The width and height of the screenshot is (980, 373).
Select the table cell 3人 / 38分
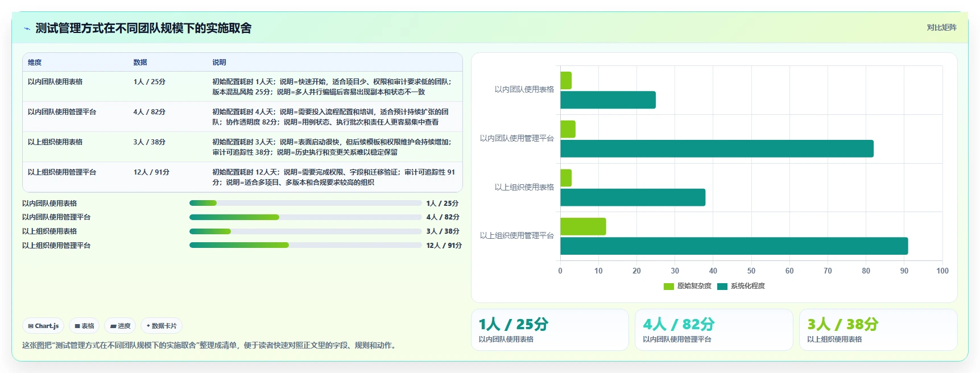150,142
